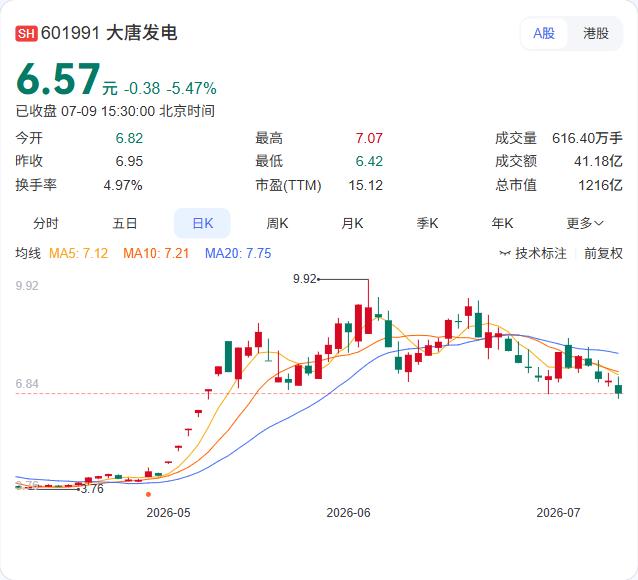The image size is (638, 580).
Task: Click the technical annotation icon
Action: pos(505,254)
